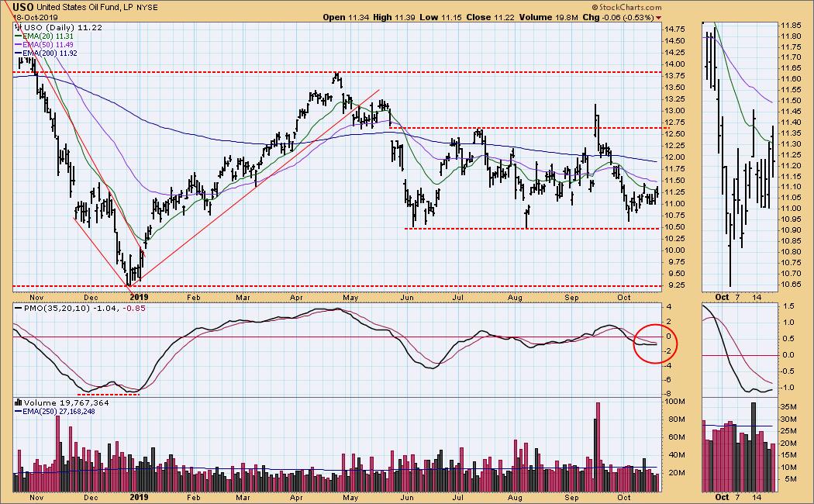Click the 18-Oct-2019 date label
This screenshot has height=504, width=814.
tap(36, 18)
